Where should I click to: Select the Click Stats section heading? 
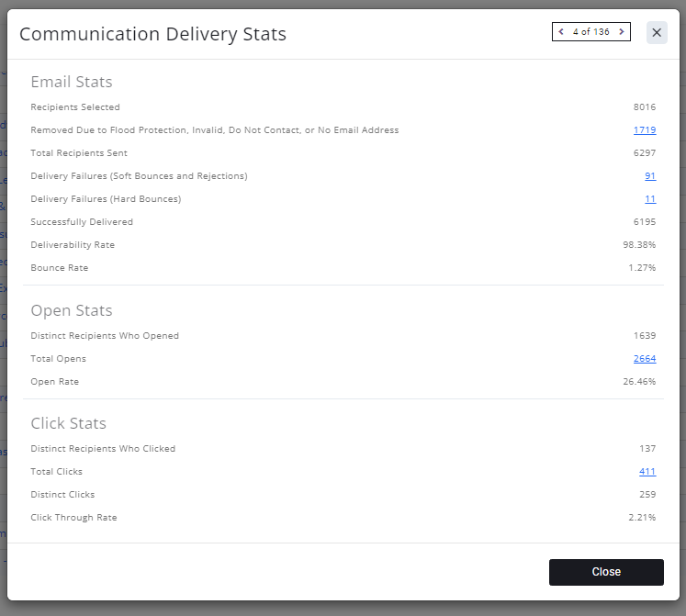(69, 423)
